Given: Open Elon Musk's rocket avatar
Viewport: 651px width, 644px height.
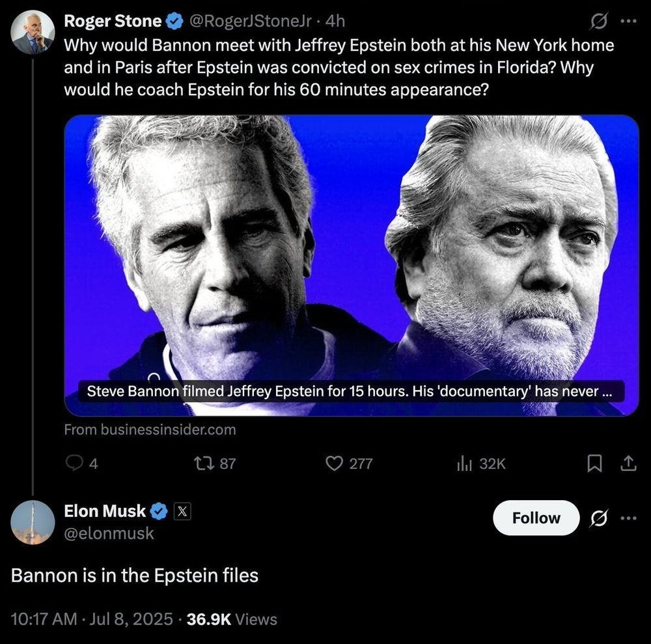Looking at the screenshot, I should click(33, 522).
